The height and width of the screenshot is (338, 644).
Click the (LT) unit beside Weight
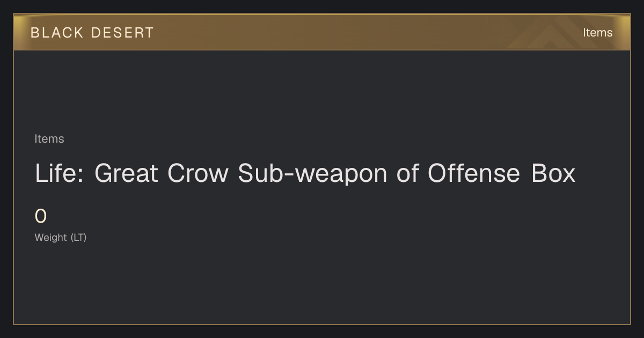click(x=78, y=237)
